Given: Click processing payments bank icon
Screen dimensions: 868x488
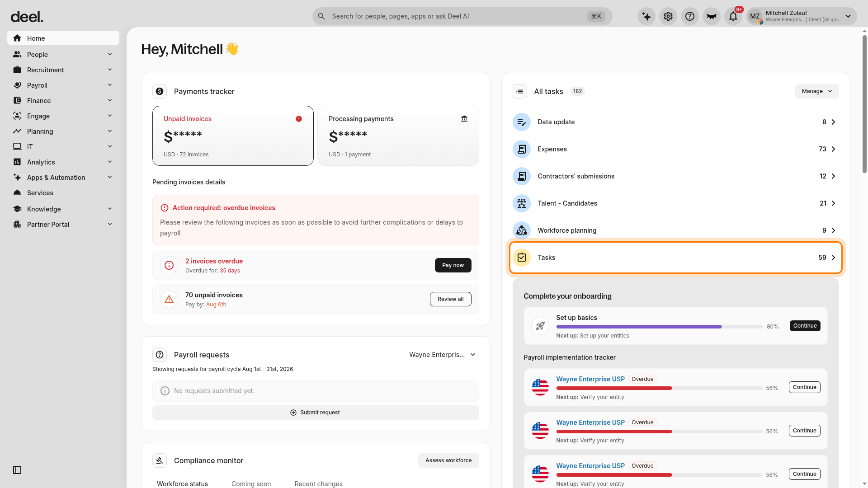Looking at the screenshot, I should pyautogui.click(x=464, y=119).
